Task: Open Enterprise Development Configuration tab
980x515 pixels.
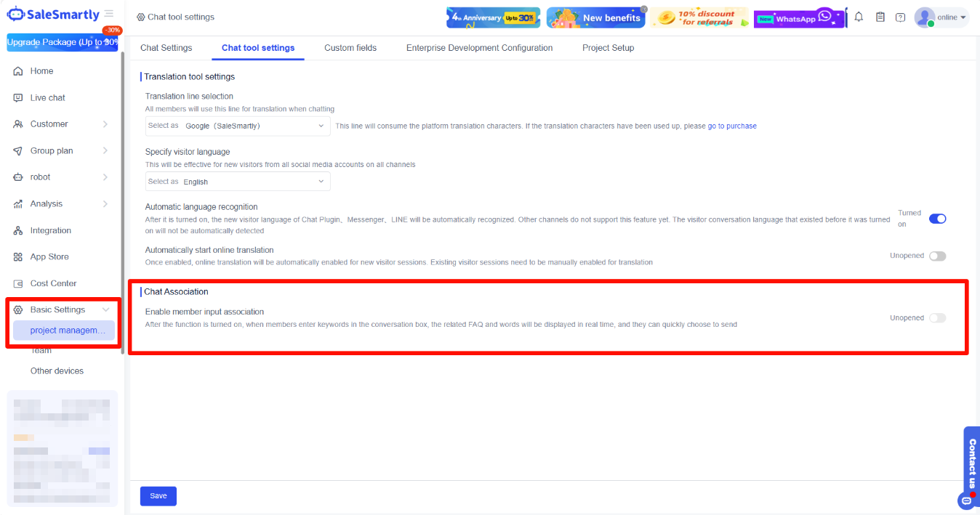Action: (479, 48)
